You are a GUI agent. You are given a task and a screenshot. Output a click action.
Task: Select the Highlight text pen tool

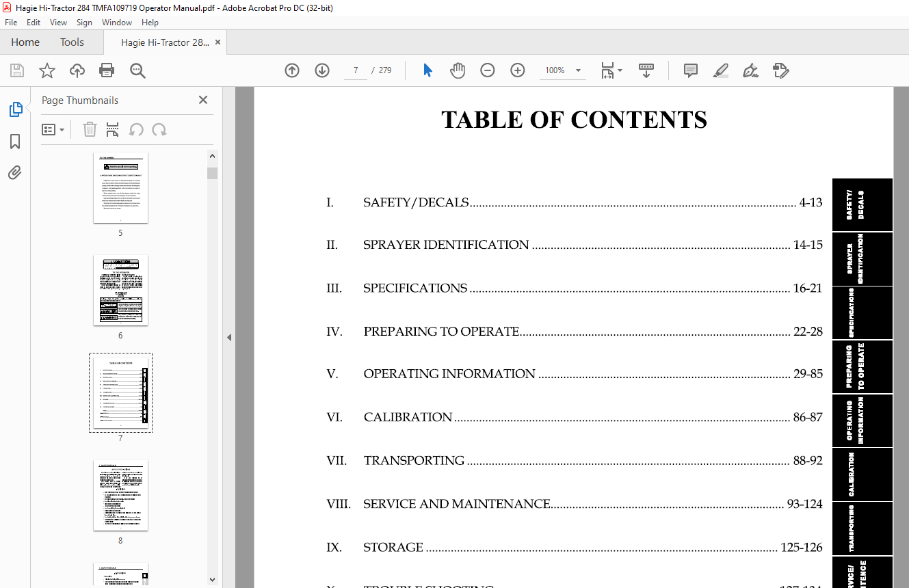click(x=721, y=70)
